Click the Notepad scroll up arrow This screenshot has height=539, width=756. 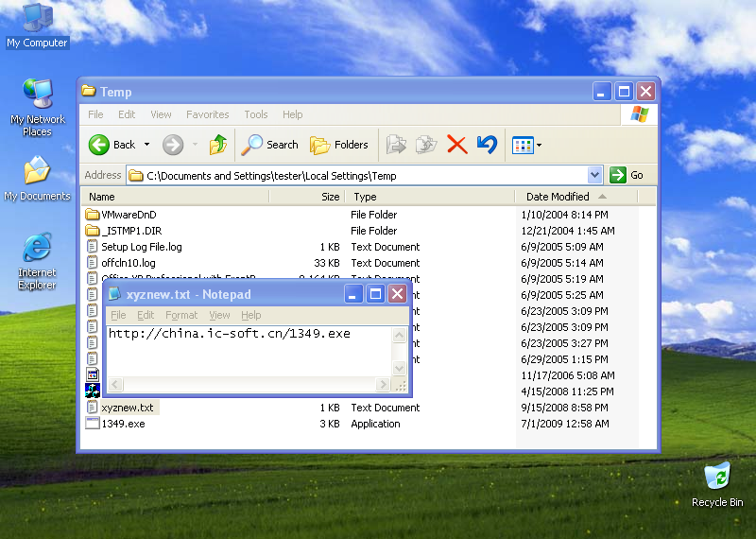click(x=399, y=335)
